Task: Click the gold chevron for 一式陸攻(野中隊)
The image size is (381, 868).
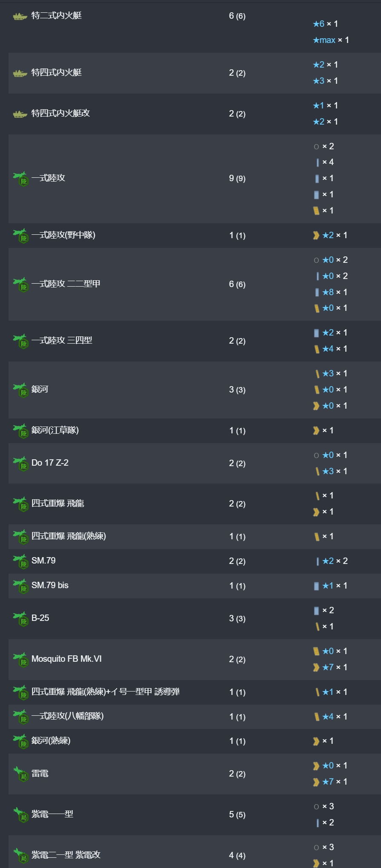Action: pyautogui.click(x=316, y=235)
